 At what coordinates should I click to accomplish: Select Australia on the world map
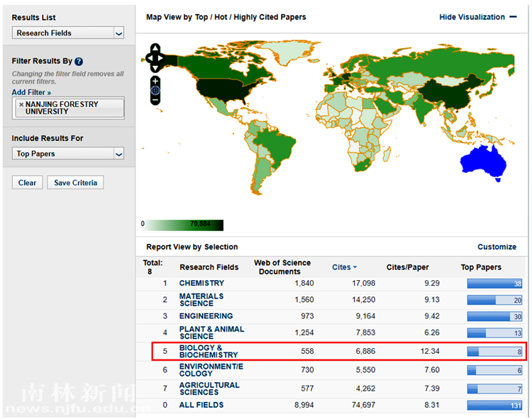482,163
